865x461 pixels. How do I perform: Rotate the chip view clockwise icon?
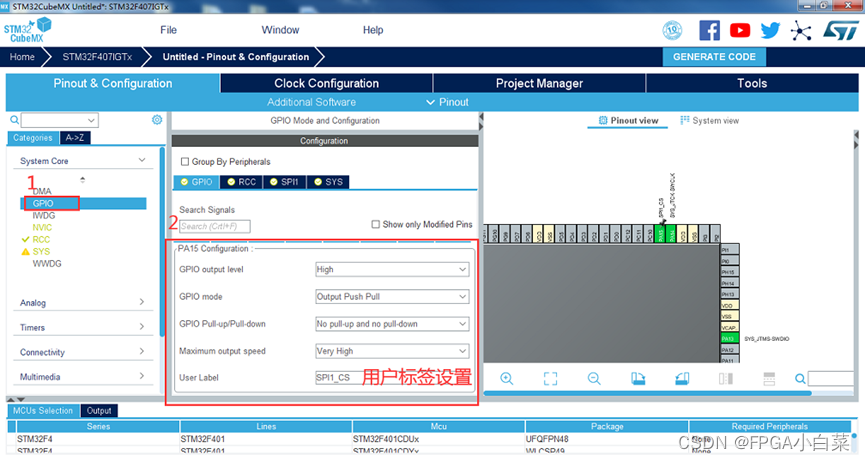638,378
